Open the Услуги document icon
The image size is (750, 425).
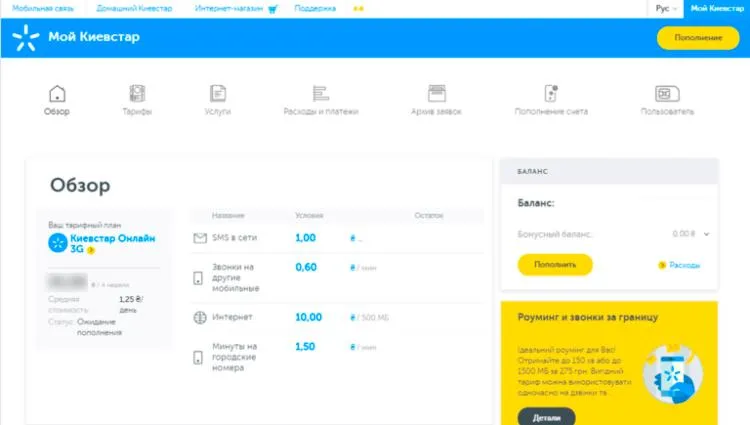click(x=218, y=94)
